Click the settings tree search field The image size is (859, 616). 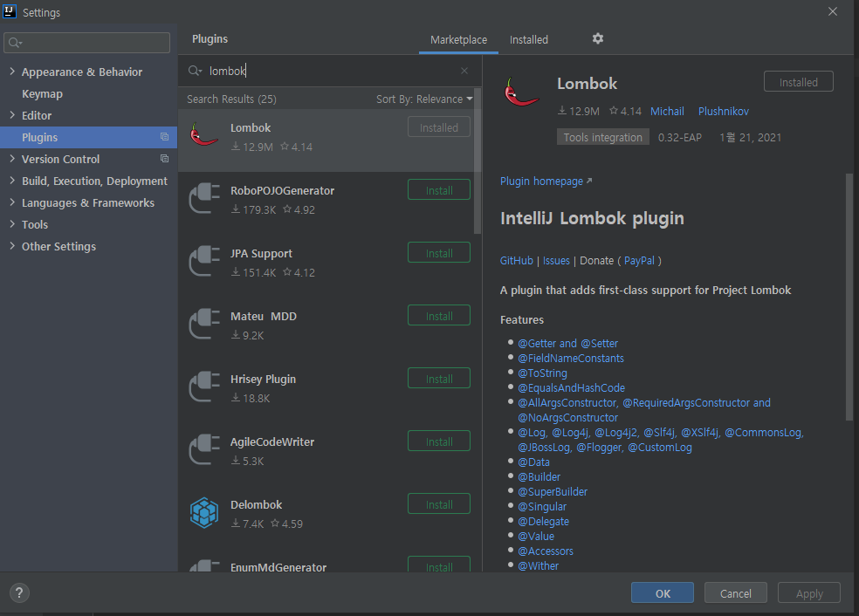pos(87,42)
